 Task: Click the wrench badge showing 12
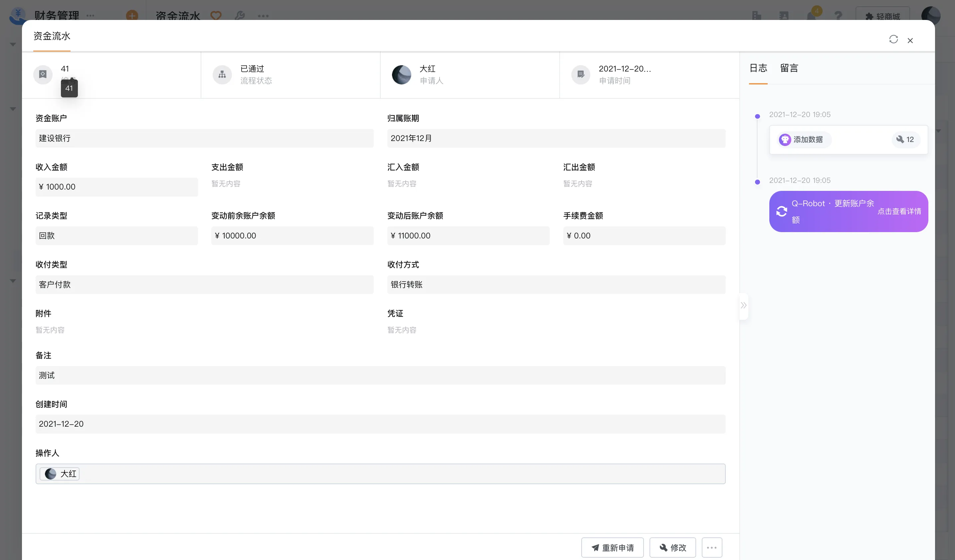coord(905,140)
